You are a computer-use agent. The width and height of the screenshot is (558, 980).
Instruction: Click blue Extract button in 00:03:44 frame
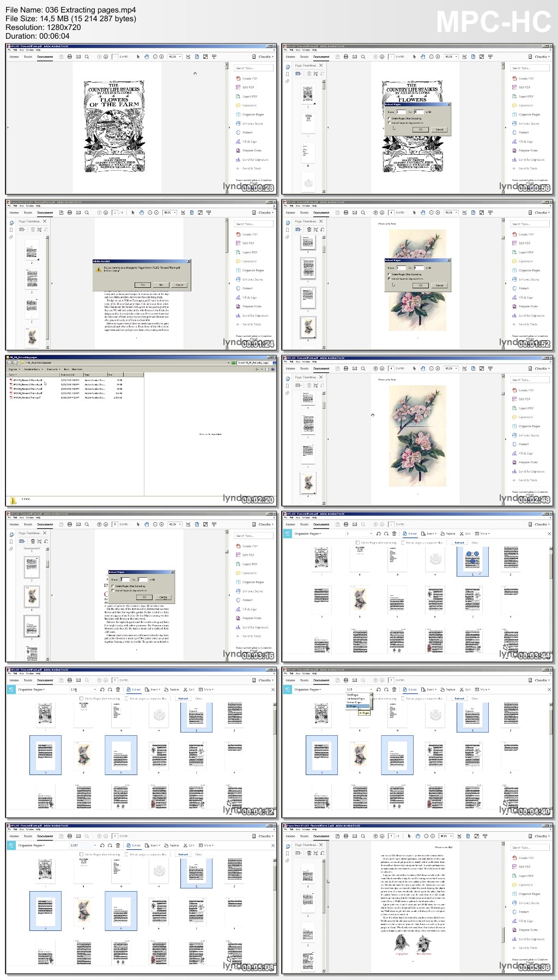[459, 543]
